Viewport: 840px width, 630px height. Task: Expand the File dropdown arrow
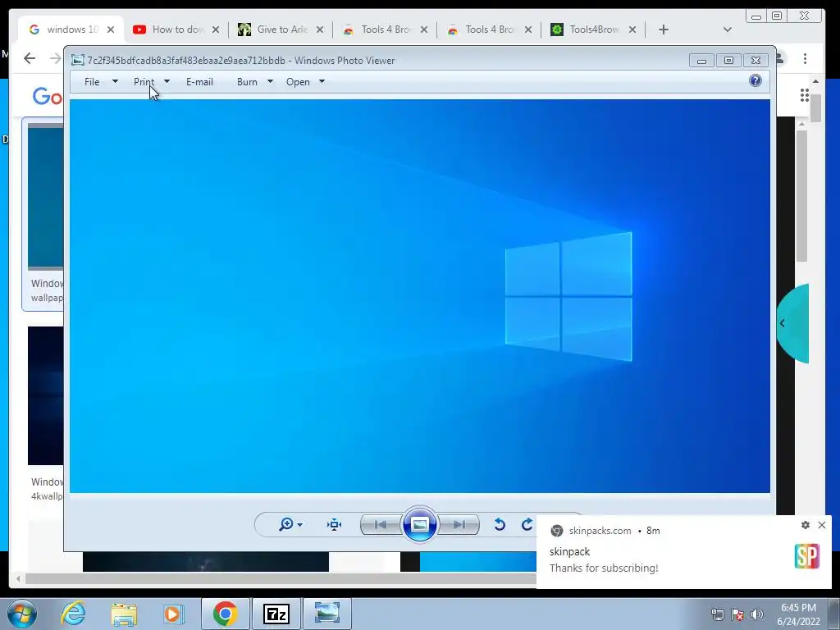(x=115, y=81)
